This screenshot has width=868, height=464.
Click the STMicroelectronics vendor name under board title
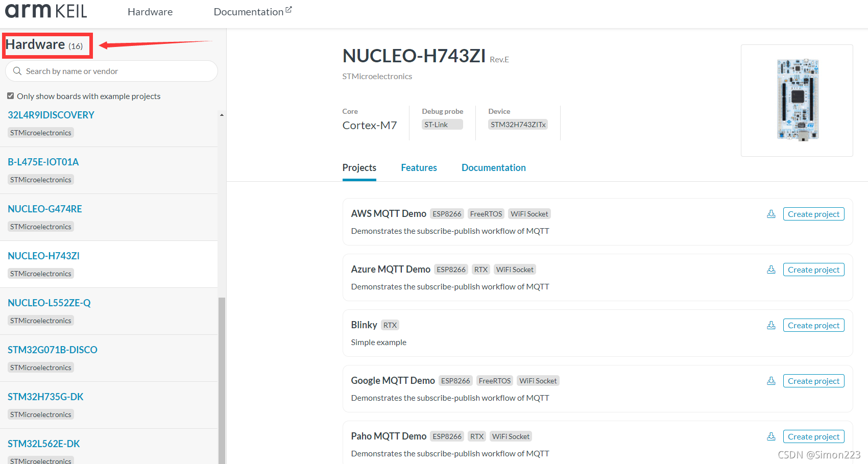[377, 77]
